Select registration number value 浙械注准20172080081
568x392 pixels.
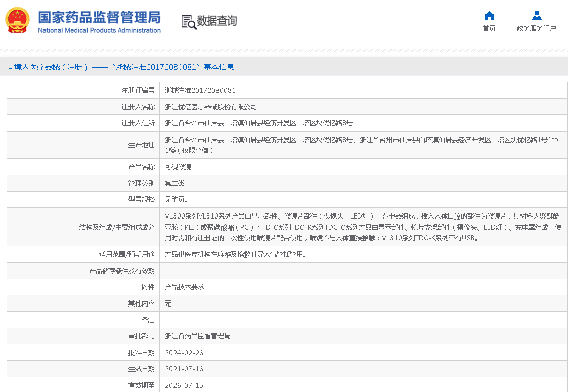[200, 91]
